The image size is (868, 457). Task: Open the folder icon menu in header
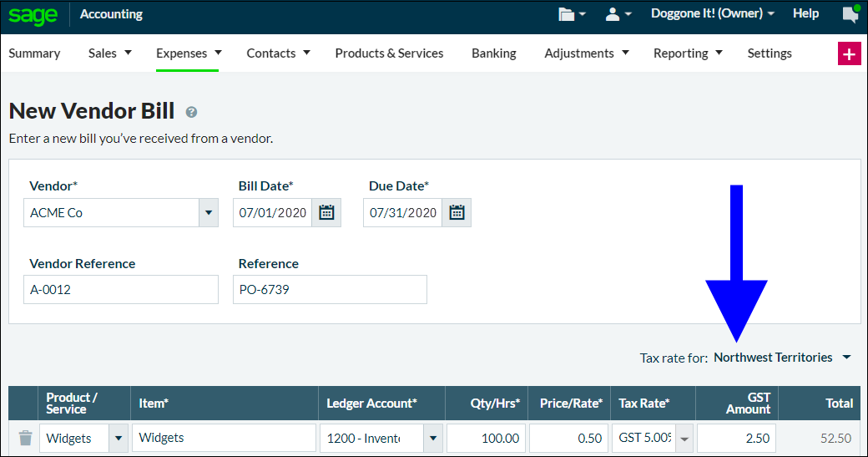click(x=572, y=14)
